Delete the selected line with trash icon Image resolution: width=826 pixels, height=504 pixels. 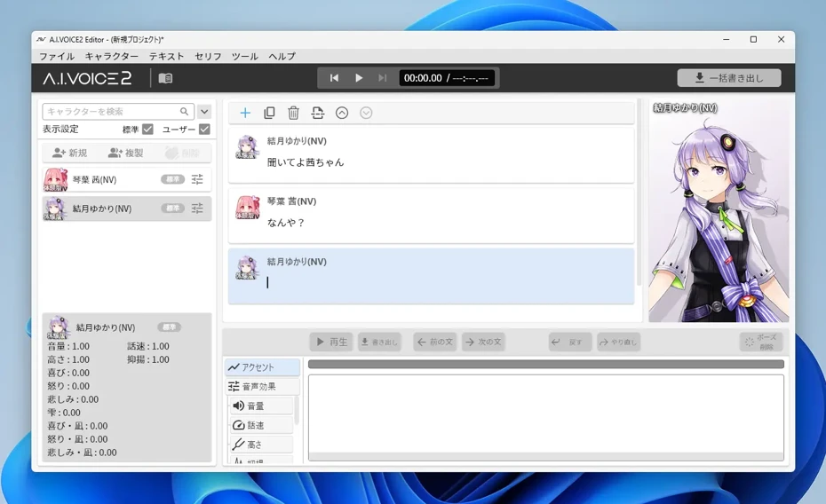(293, 113)
